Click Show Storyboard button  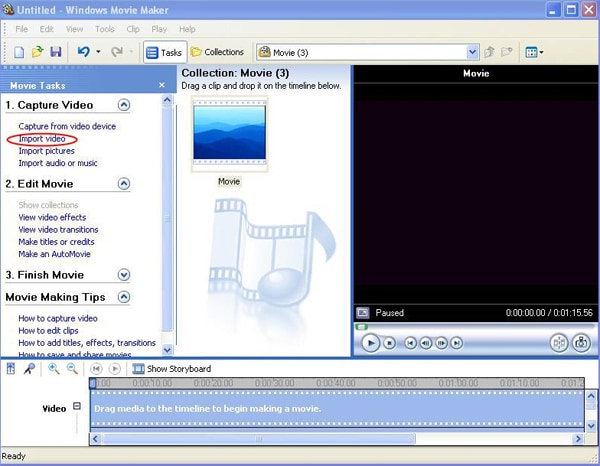[x=171, y=369]
